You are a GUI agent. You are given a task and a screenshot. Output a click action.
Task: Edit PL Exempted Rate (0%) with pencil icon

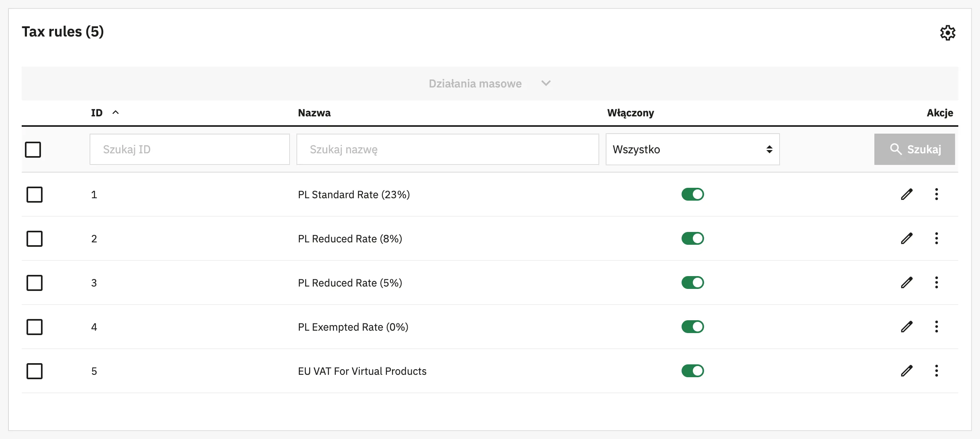pyautogui.click(x=906, y=327)
